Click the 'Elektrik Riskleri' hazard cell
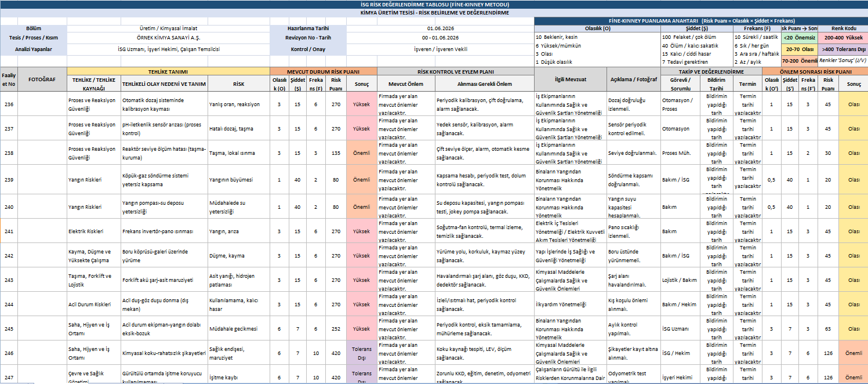Image resolution: width=868 pixels, height=384 pixels. tap(94, 231)
